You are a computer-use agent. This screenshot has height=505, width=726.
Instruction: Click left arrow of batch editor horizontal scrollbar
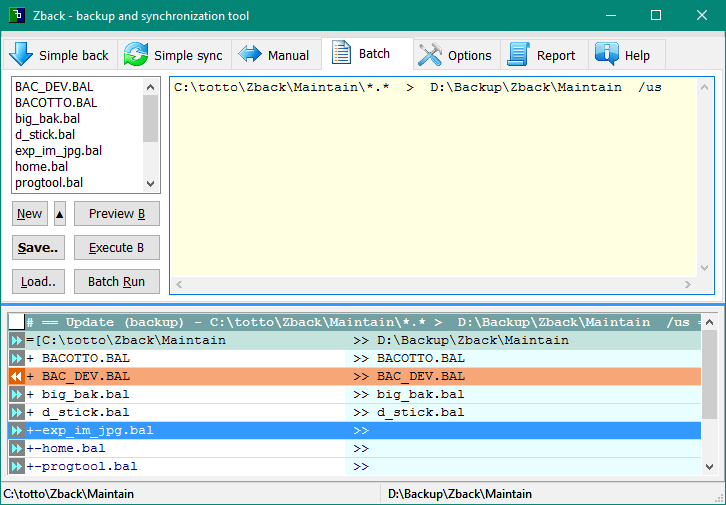pos(179,284)
